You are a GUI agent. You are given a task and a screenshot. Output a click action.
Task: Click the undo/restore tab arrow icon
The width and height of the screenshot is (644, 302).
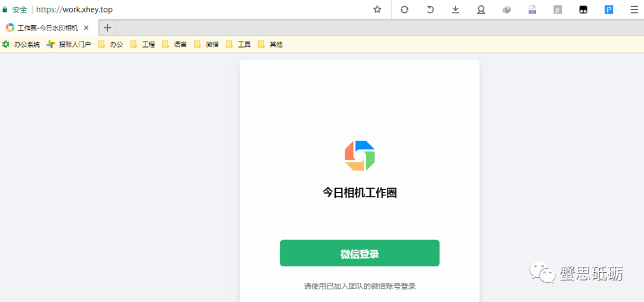point(430,10)
